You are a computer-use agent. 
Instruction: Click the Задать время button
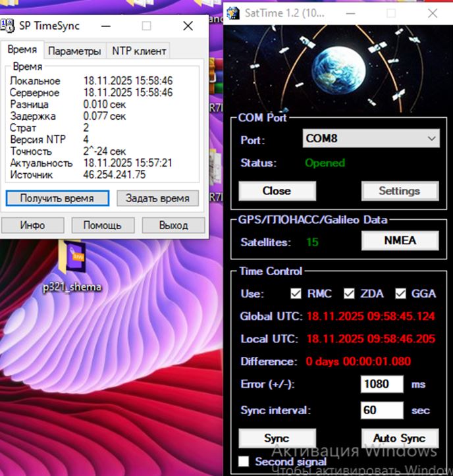coord(157,198)
